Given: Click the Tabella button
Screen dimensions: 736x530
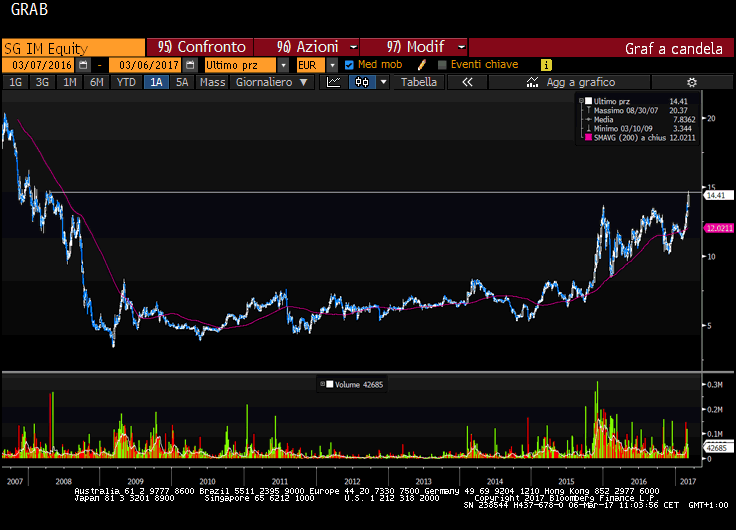Looking at the screenshot, I should pyautogui.click(x=419, y=83).
